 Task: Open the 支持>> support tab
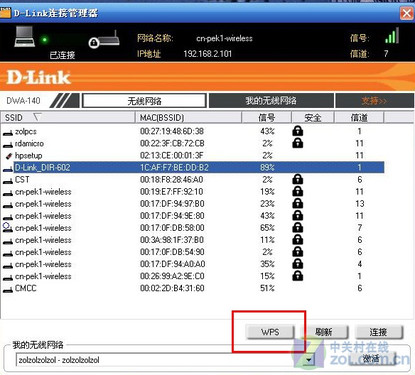click(x=374, y=100)
